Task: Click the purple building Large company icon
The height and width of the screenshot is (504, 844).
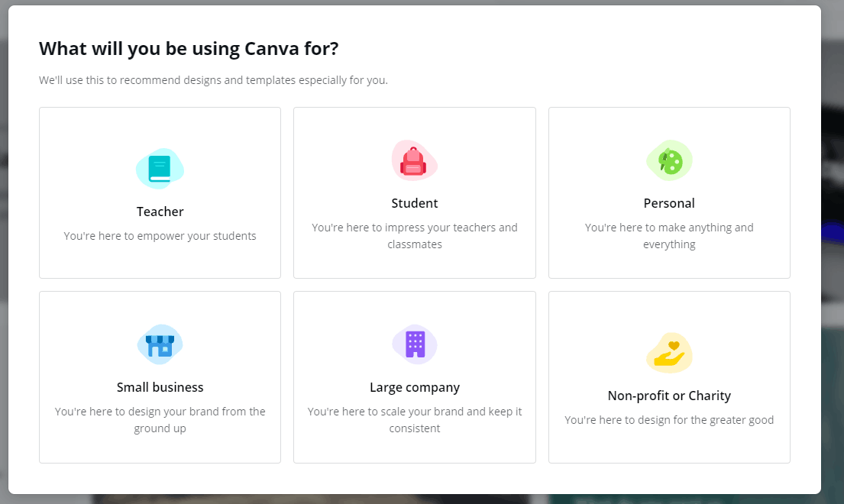Action: pos(415,344)
